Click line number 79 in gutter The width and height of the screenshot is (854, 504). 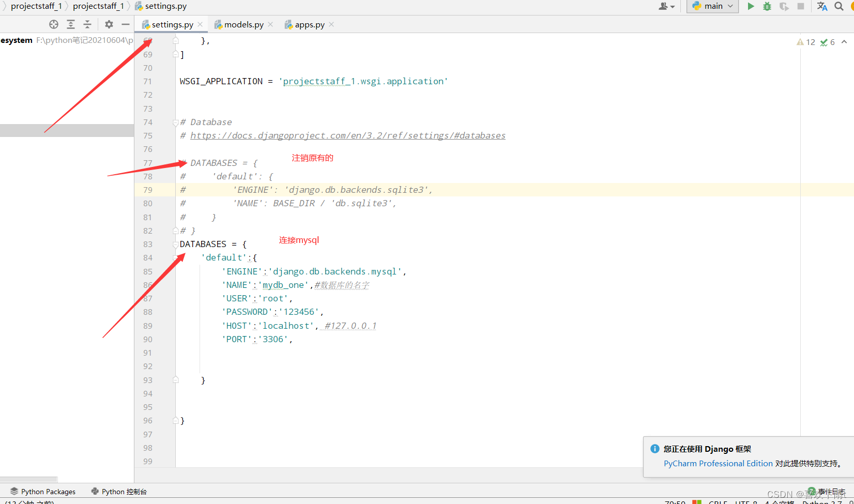(148, 190)
